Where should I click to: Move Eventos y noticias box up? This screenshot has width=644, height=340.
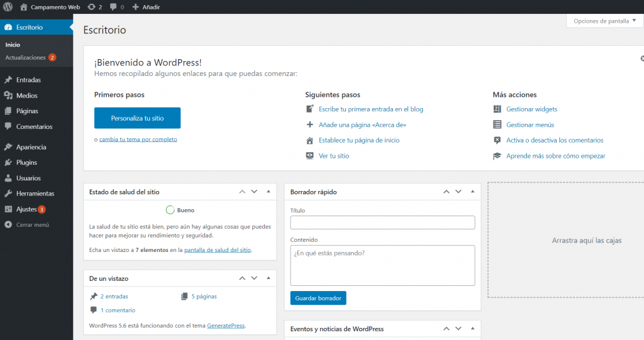447,329
